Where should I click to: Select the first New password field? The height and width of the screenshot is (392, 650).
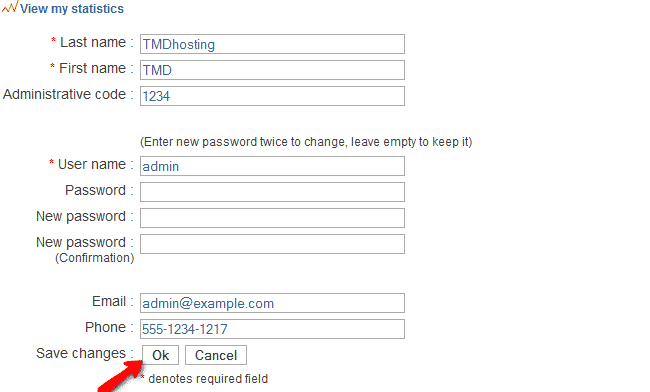(x=272, y=218)
